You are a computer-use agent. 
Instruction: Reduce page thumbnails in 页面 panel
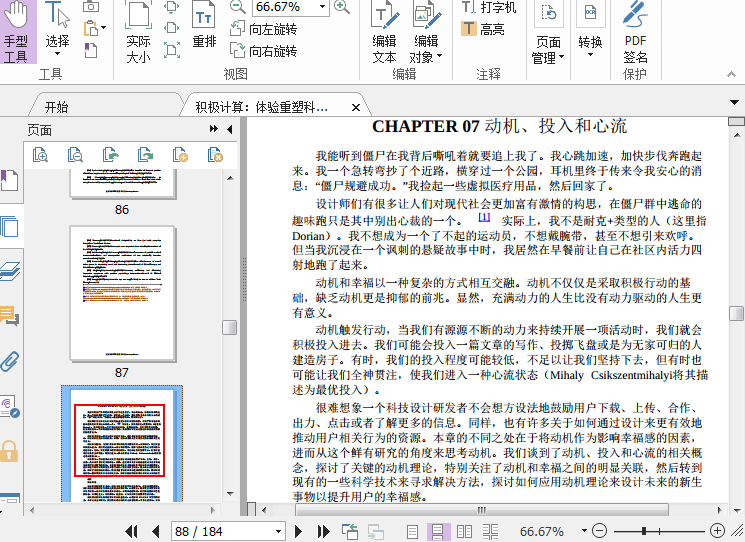(x=76, y=155)
